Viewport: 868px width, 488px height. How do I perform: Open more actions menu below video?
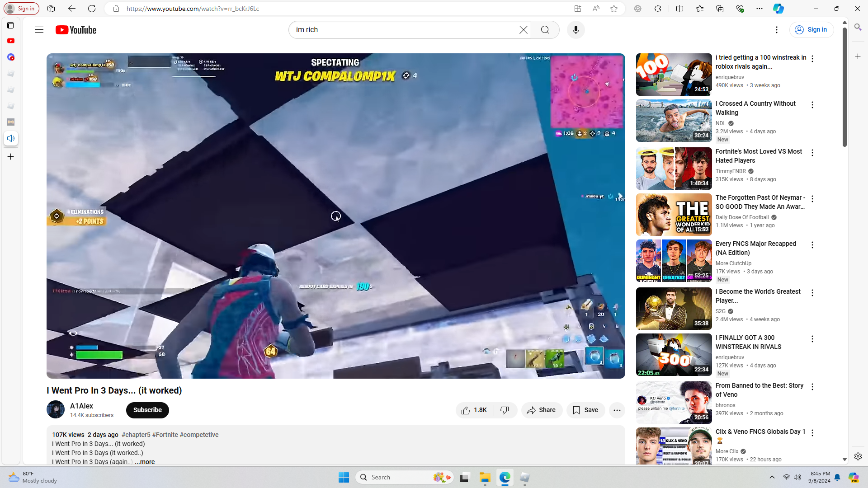(x=617, y=410)
